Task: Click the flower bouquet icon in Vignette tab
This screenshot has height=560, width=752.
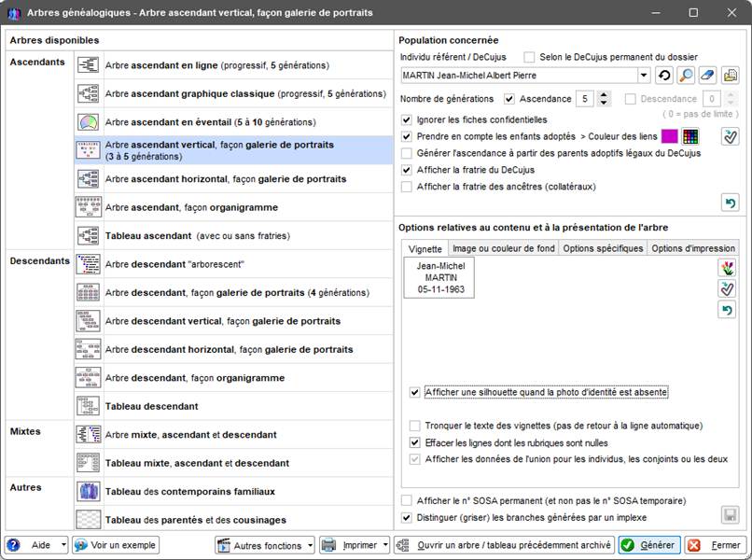Action: point(728,269)
